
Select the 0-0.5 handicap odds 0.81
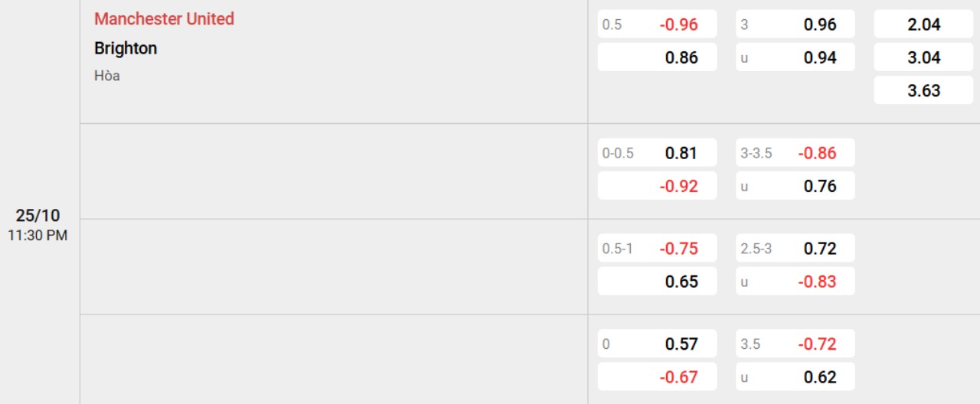[657, 153]
